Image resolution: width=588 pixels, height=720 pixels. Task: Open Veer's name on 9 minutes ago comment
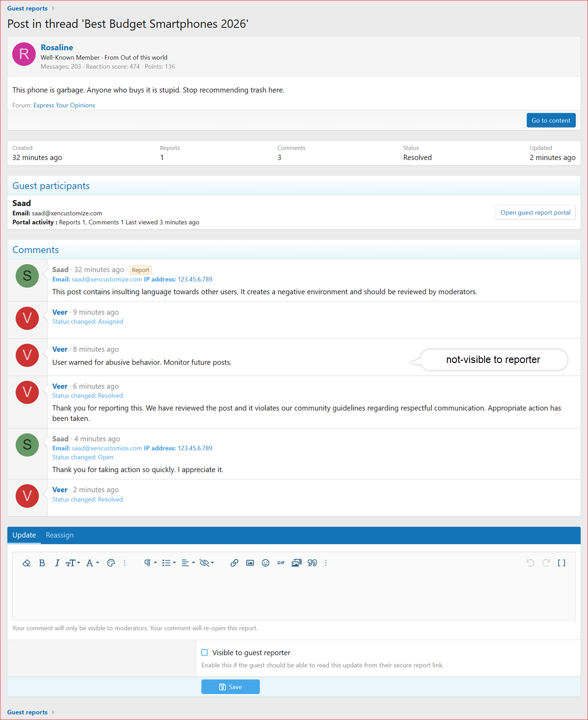tap(60, 312)
